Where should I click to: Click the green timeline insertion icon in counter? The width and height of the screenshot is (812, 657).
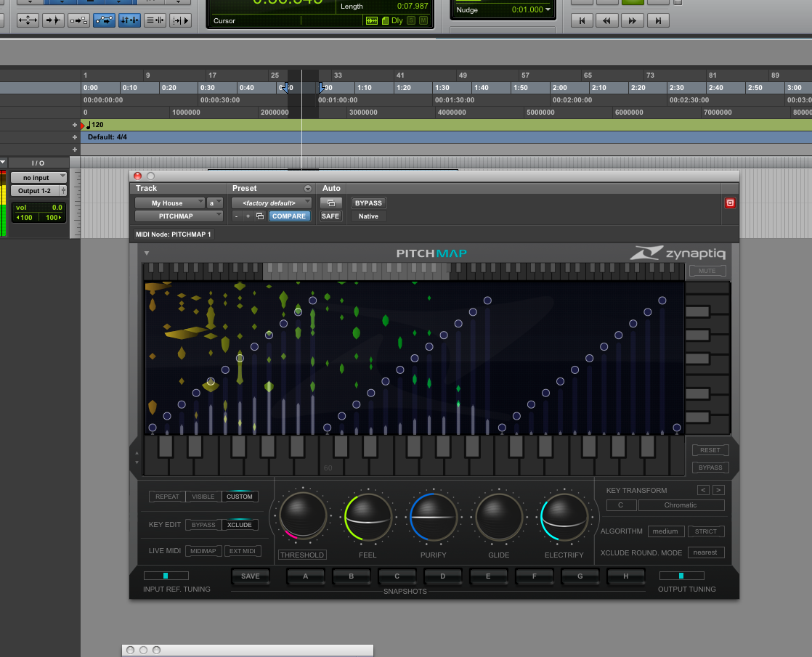372,21
